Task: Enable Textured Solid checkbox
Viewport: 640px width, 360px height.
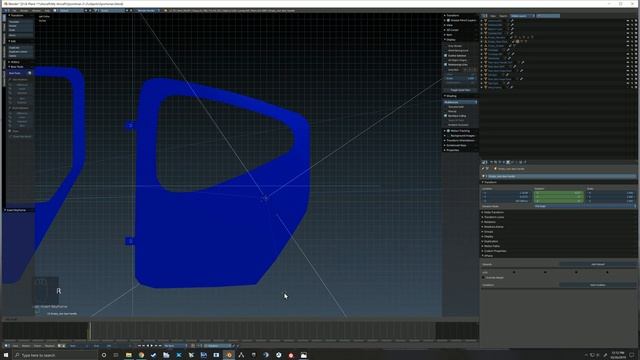Action: [446, 107]
